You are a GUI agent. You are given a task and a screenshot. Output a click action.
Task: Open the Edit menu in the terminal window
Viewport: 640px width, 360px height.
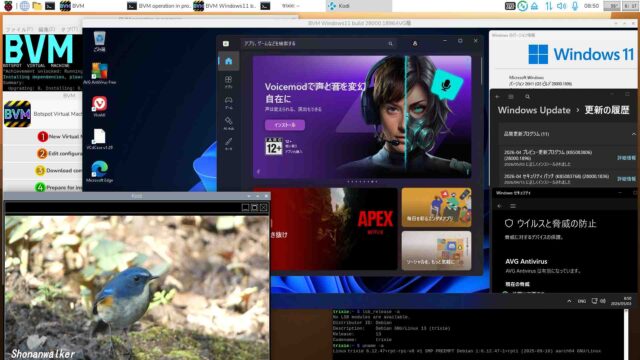[47, 29]
